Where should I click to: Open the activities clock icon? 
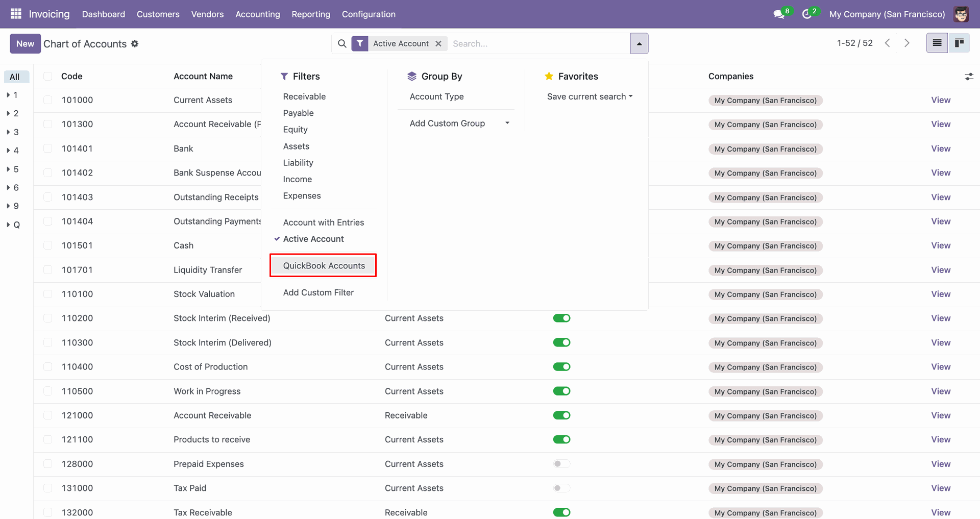tap(806, 14)
